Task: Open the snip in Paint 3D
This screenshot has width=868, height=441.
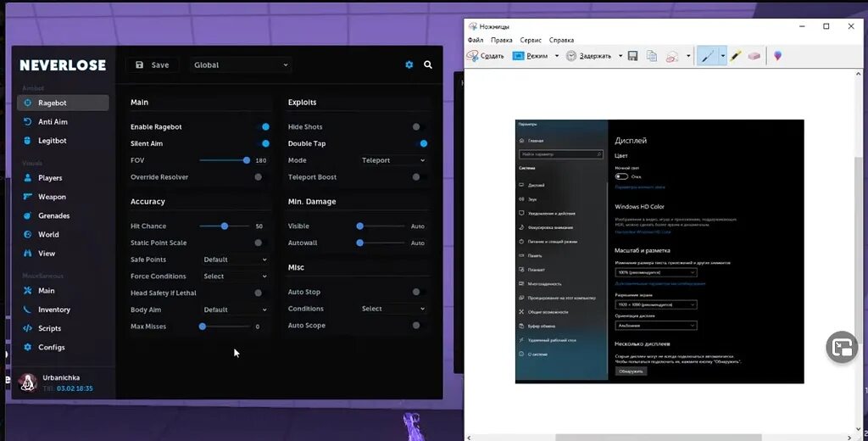Action: pos(778,56)
